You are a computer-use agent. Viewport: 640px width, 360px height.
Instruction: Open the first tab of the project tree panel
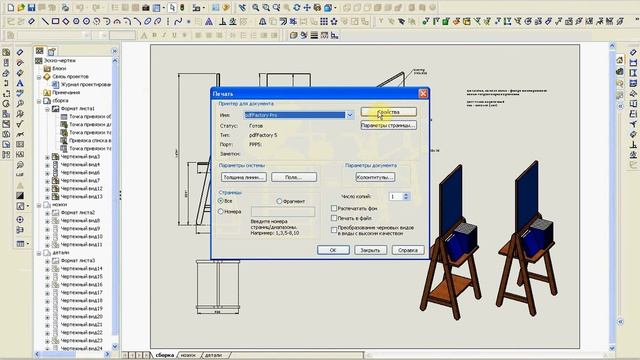point(40,51)
